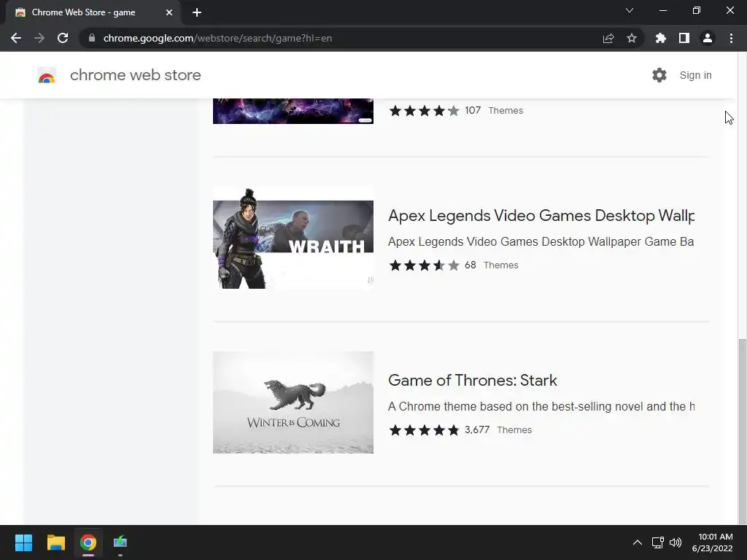Screen dimensions: 747x560
Task: Open File Explorer from the taskbar
Action: [x=55, y=542]
